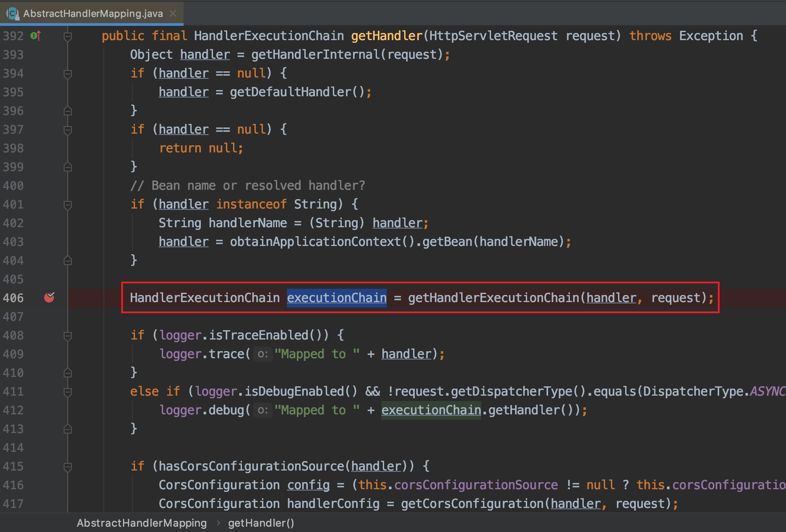Click getCorsConfiguration call on line 417

click(x=472, y=503)
